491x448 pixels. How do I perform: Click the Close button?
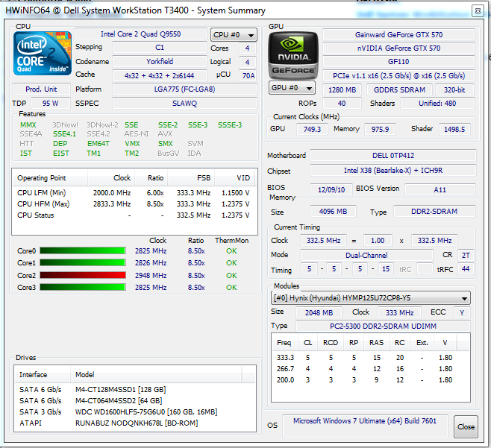(x=466, y=426)
